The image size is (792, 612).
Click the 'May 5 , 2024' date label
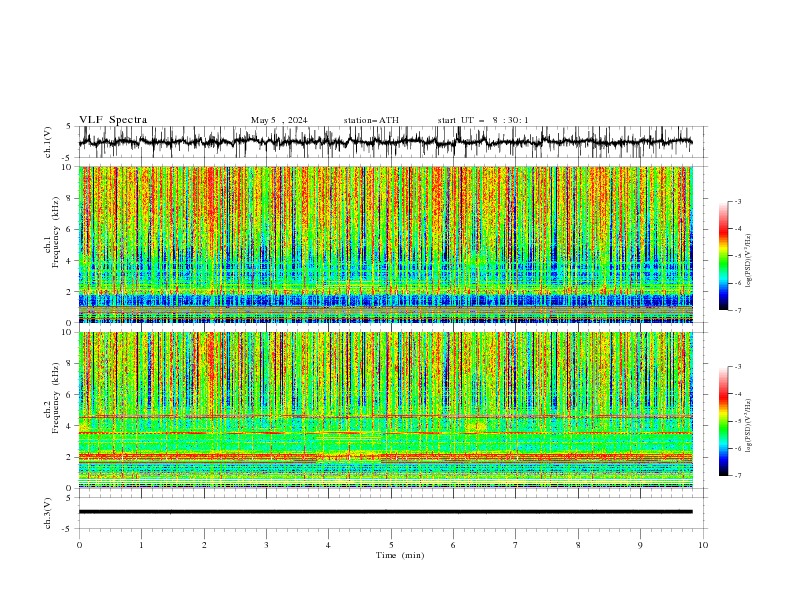tap(279, 120)
